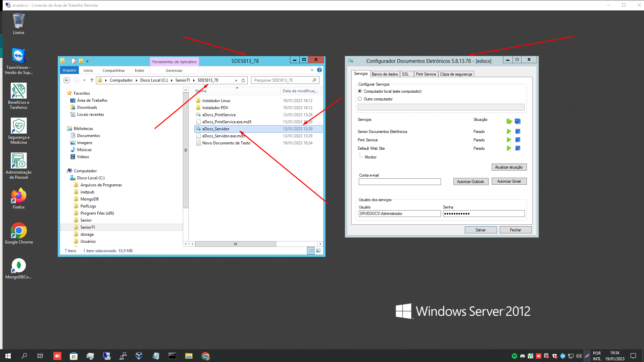The image size is (644, 362).
Task: Open Exibir ribbon tab
Action: (x=140, y=71)
